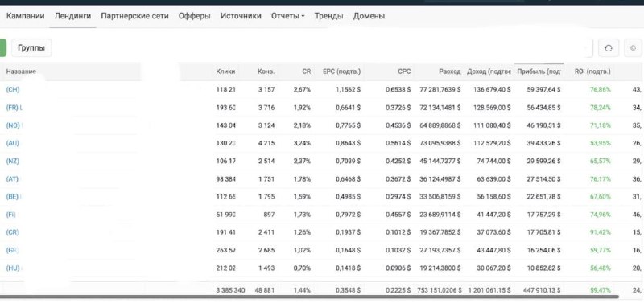Sort by the Клики column header

point(225,72)
